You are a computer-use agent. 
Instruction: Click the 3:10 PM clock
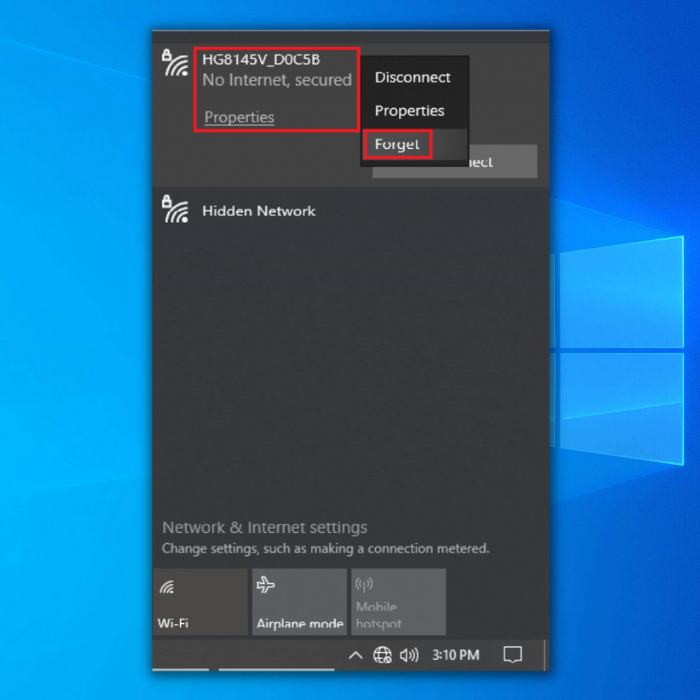coord(456,655)
